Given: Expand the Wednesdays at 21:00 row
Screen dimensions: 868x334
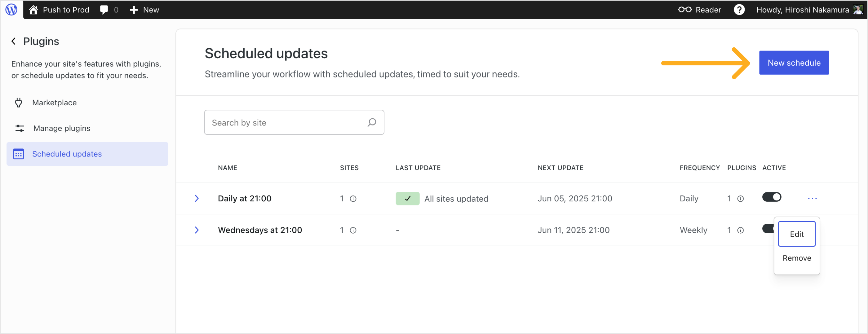Looking at the screenshot, I should pos(197,230).
